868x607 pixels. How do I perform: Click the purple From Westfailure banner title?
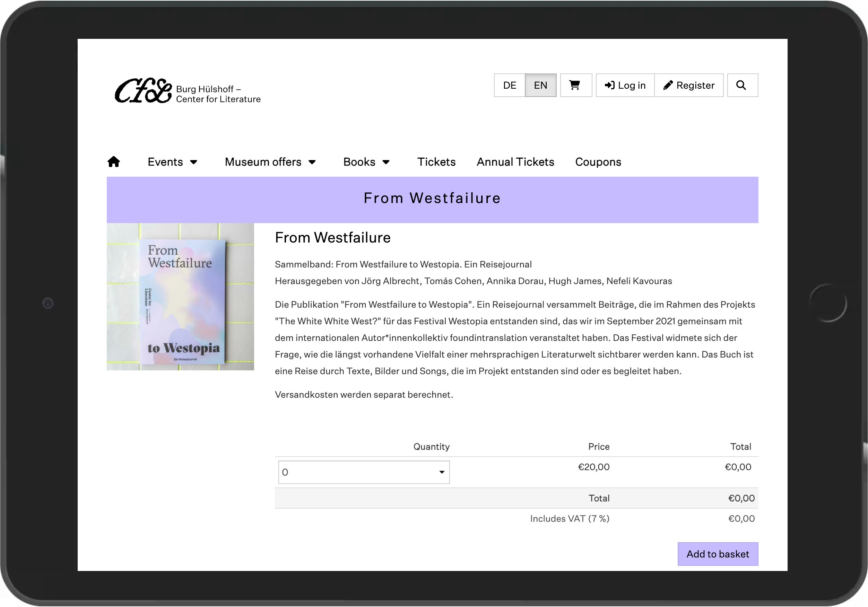point(432,199)
